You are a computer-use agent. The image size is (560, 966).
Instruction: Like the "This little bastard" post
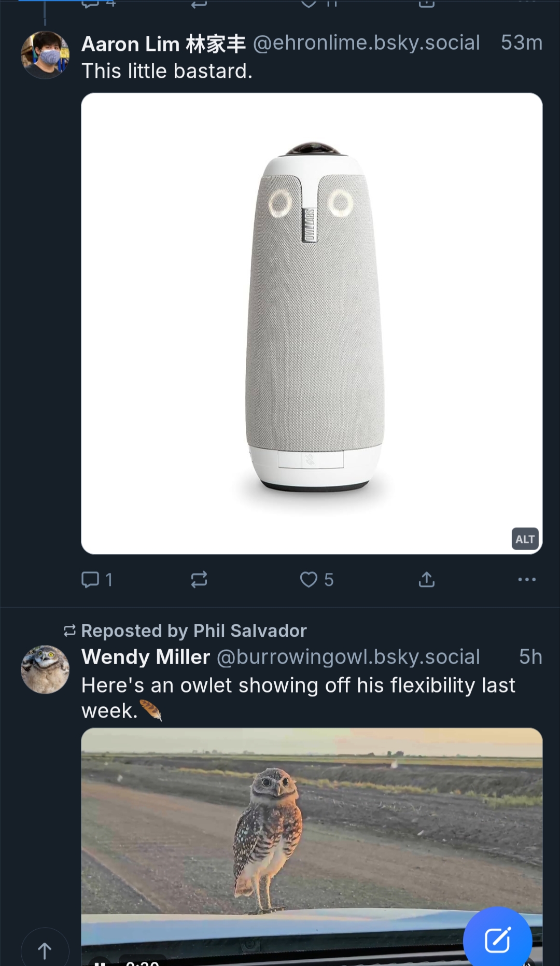coord(309,579)
